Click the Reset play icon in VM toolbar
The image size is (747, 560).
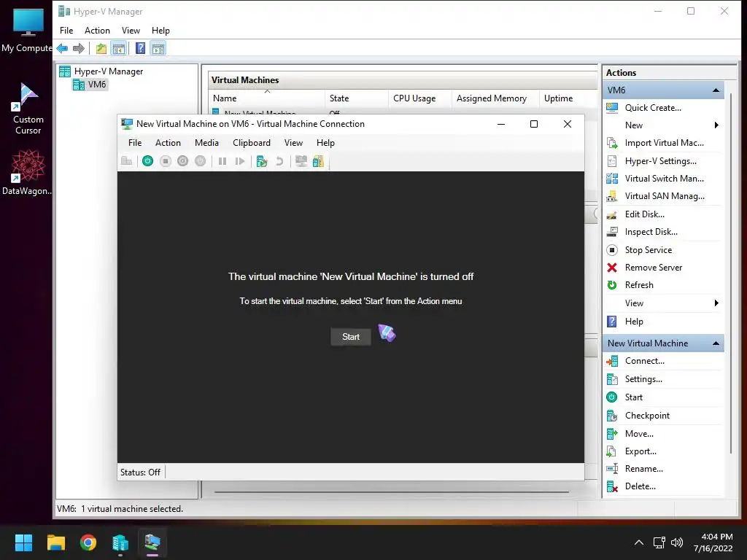[x=240, y=161]
